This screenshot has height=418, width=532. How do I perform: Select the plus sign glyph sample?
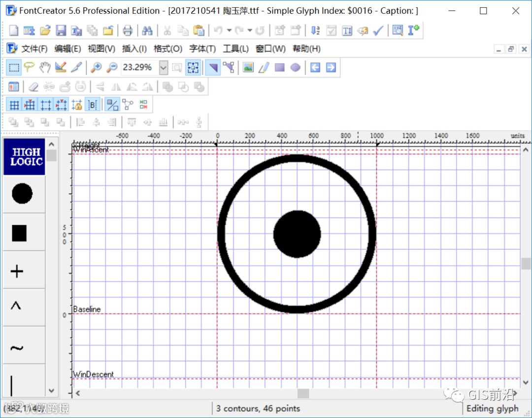click(17, 271)
